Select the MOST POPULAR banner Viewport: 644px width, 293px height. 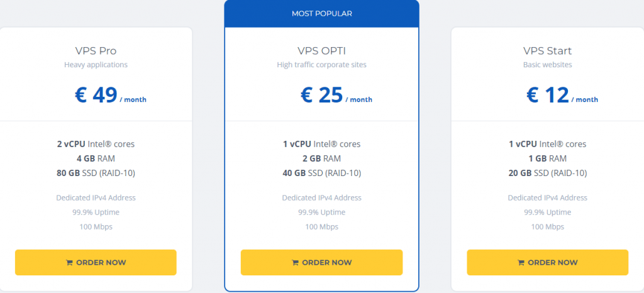pyautogui.click(x=321, y=14)
